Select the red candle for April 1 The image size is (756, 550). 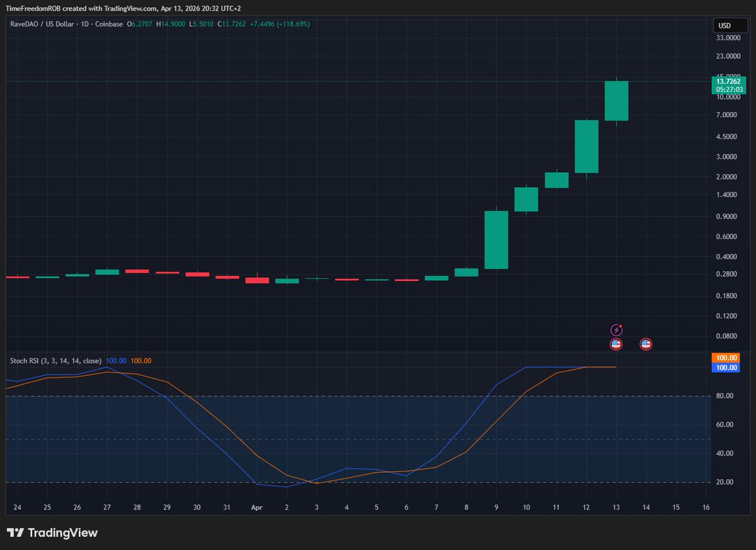[257, 280]
